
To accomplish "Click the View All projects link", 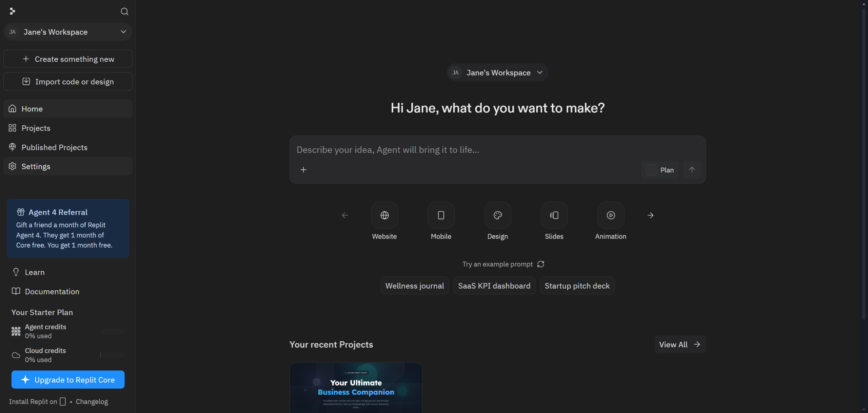I will point(680,345).
